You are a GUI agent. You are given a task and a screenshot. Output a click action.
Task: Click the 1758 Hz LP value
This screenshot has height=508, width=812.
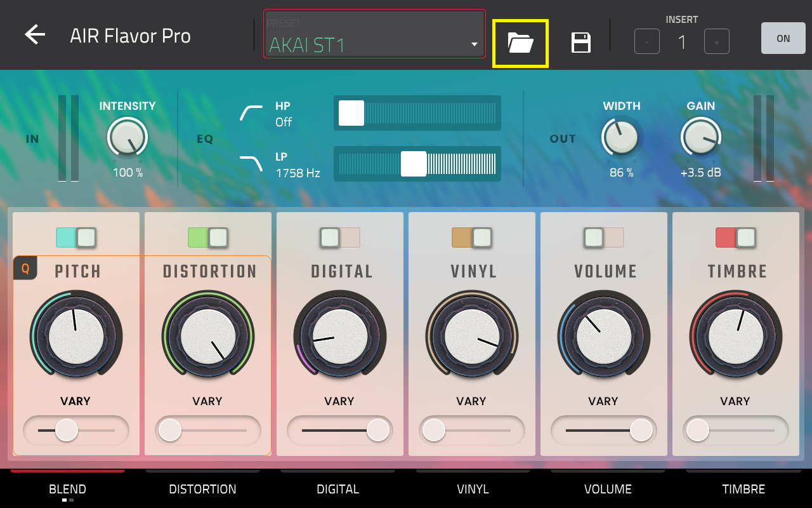click(x=298, y=173)
